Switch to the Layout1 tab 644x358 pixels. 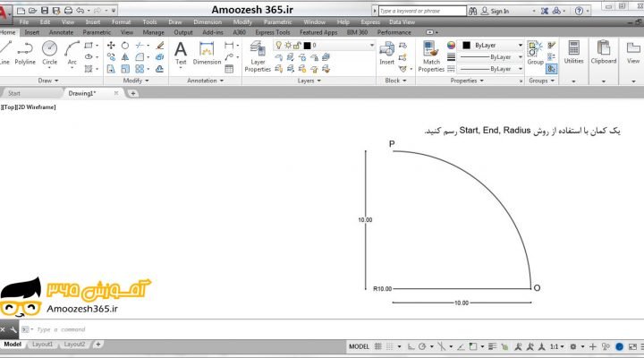tap(42, 345)
